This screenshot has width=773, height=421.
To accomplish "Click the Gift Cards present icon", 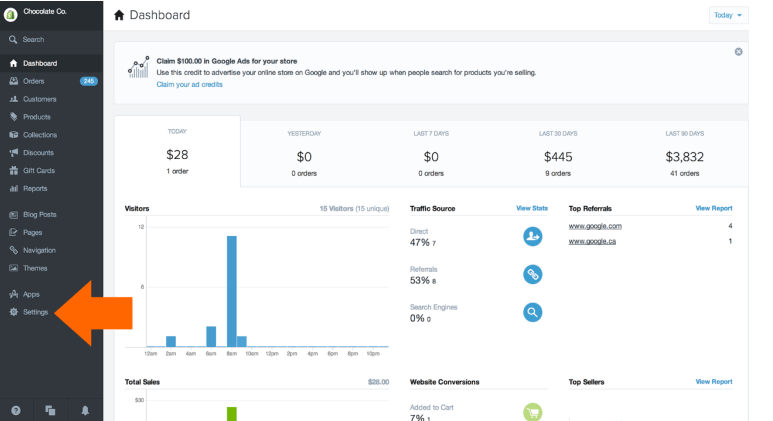I will [x=13, y=171].
